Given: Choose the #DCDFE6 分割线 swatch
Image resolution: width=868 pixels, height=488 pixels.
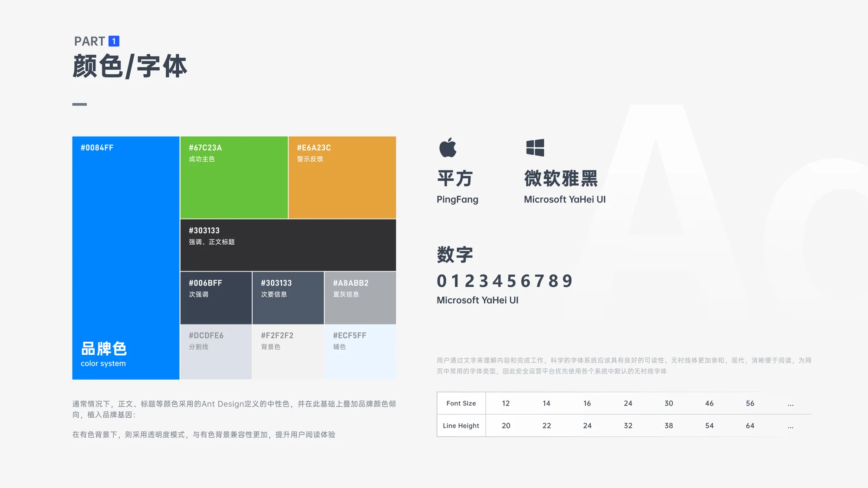Looking at the screenshot, I should coord(216,352).
